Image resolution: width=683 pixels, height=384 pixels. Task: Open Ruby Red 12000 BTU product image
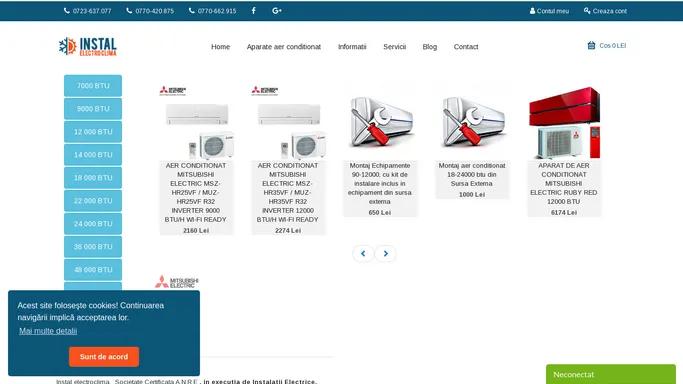pos(565,122)
